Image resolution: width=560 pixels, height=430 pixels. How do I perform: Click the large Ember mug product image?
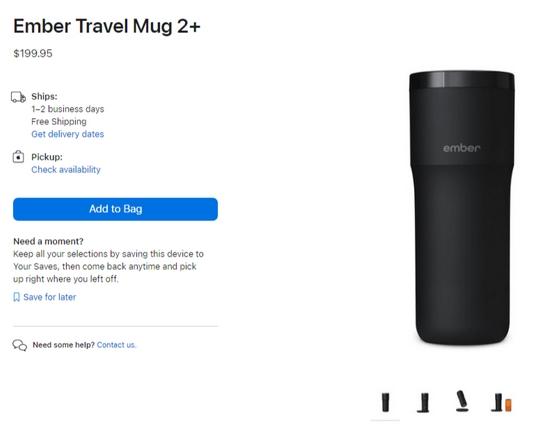tap(462, 208)
